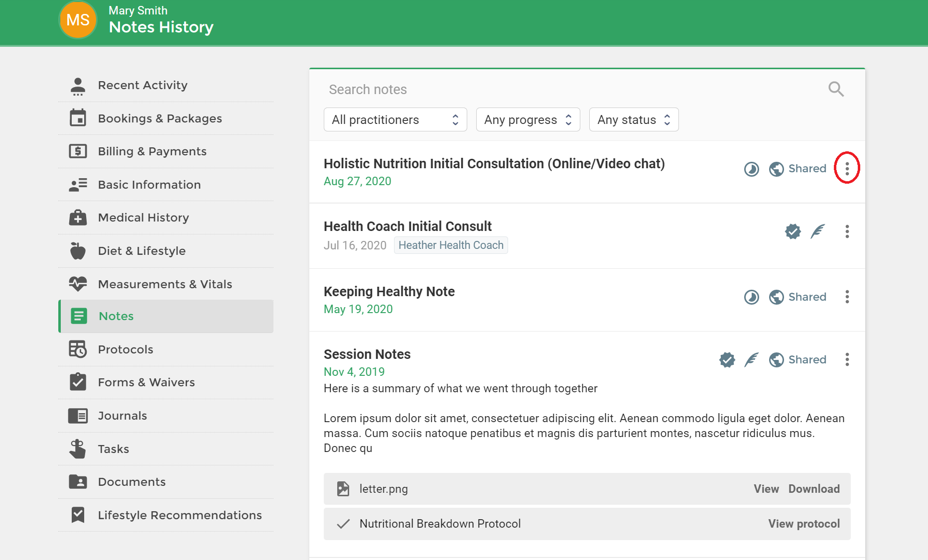Image resolution: width=928 pixels, height=560 pixels.
Task: Open Forms & Waivers section
Action: (166, 382)
